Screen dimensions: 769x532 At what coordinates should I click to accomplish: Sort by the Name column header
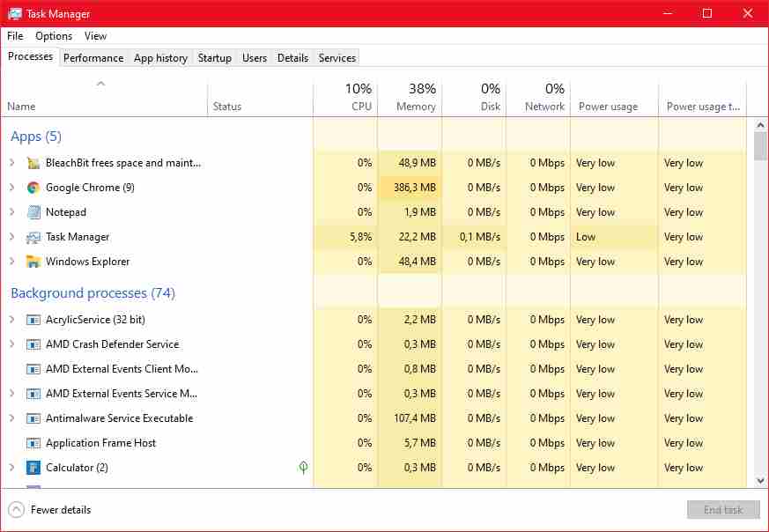pyautogui.click(x=104, y=98)
